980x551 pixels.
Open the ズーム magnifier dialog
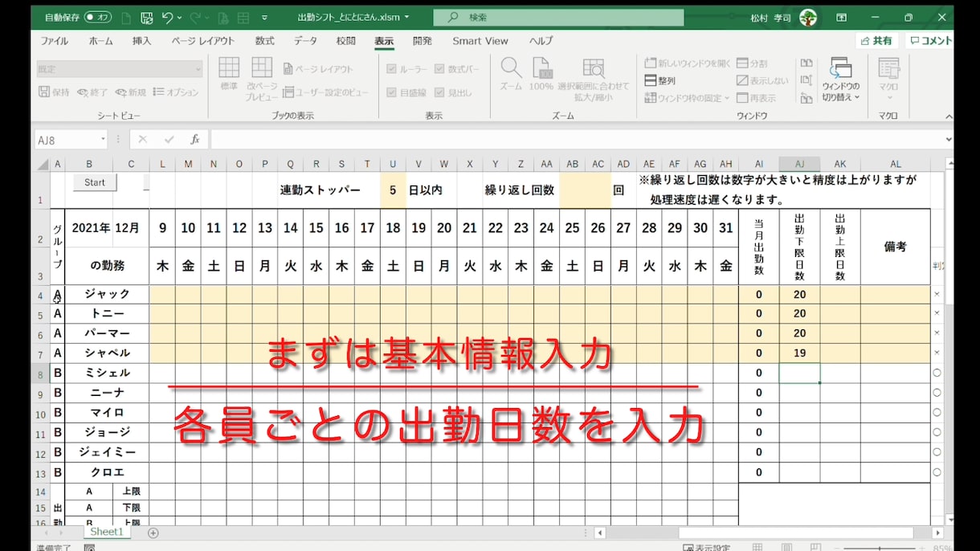click(x=511, y=74)
